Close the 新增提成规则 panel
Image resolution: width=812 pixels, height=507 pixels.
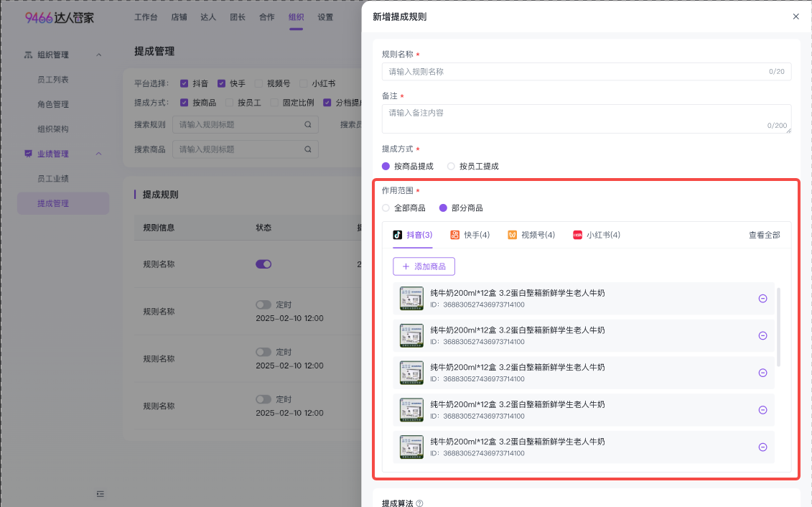coord(796,17)
